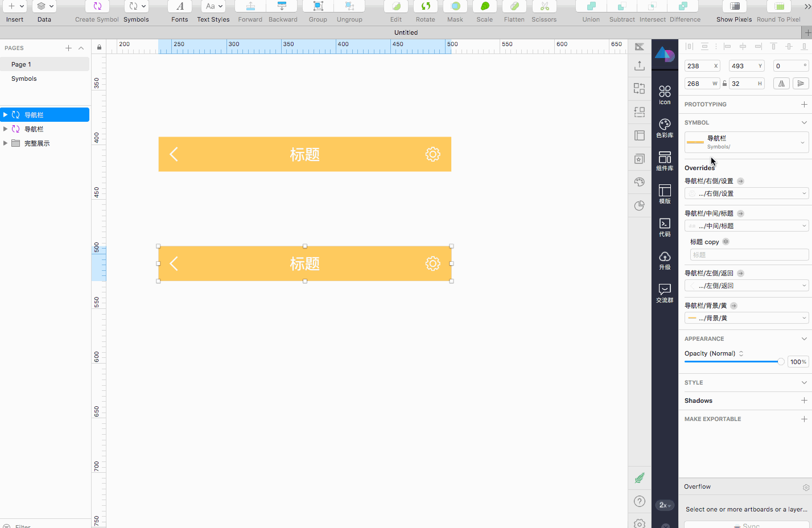
Task: Flip the layer horizontally
Action: pyautogui.click(x=781, y=83)
